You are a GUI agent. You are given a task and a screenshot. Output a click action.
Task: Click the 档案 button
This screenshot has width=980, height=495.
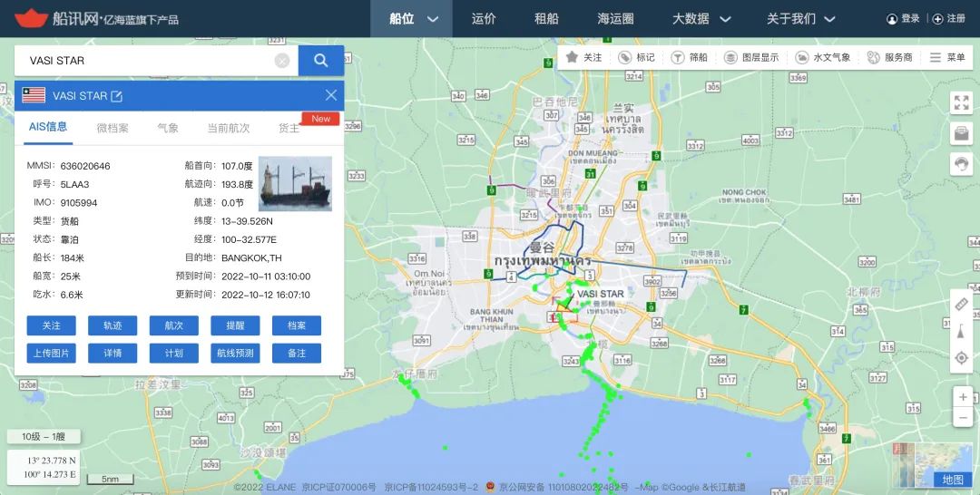click(297, 325)
